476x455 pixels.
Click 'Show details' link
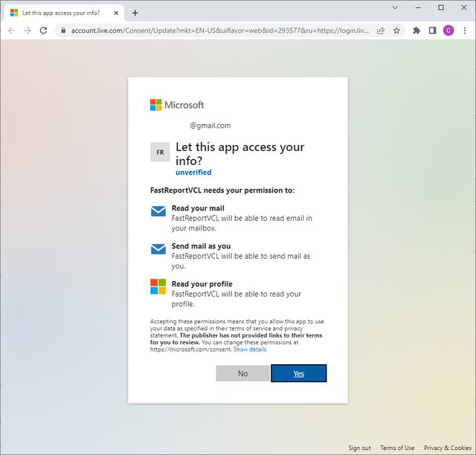point(250,349)
